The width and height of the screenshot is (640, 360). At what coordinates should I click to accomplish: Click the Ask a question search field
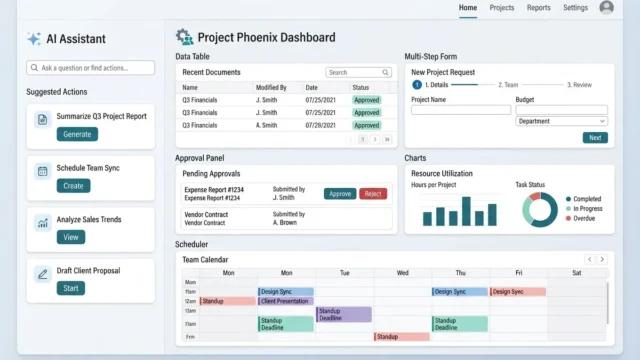coord(91,68)
